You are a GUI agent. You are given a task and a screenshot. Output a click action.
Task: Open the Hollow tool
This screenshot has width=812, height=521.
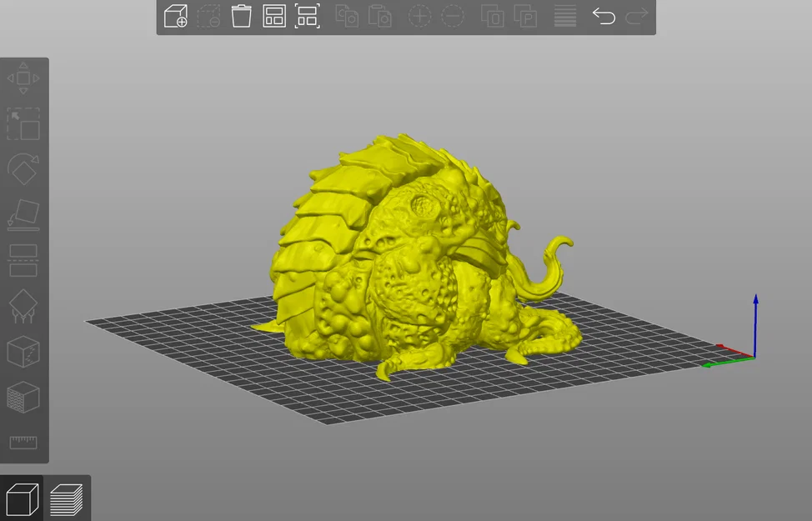(x=23, y=351)
